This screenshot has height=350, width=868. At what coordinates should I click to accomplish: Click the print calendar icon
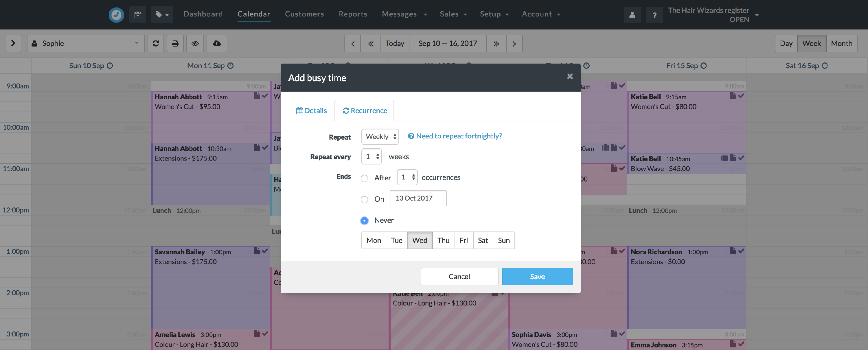tap(175, 43)
